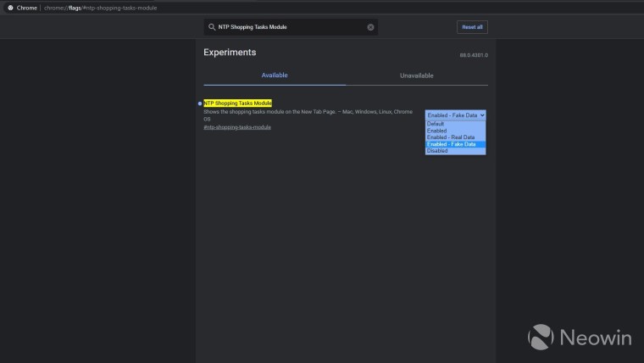
Task: Click the Chrome icon in the address bar
Action: 10,8
